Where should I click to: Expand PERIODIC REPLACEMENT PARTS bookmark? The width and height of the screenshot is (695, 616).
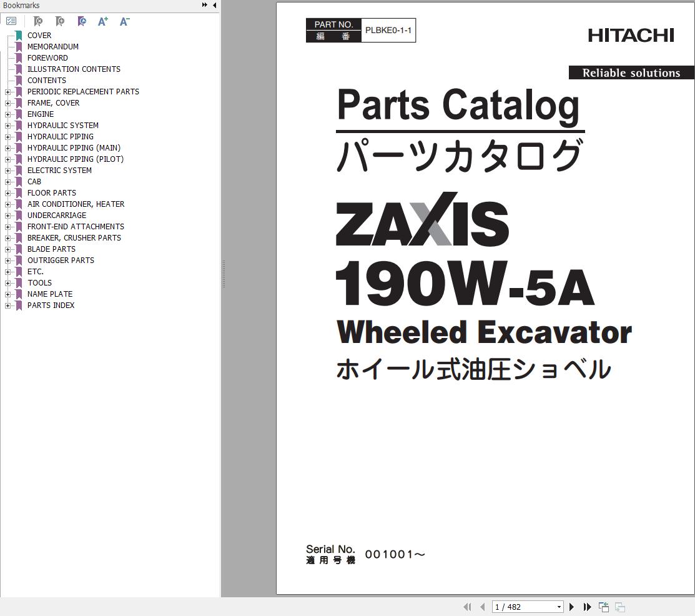[x=7, y=92]
